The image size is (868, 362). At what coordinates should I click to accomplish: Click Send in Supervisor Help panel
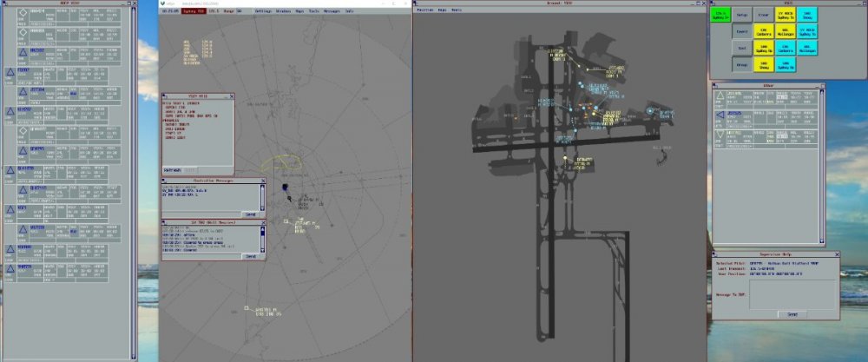pos(791,313)
